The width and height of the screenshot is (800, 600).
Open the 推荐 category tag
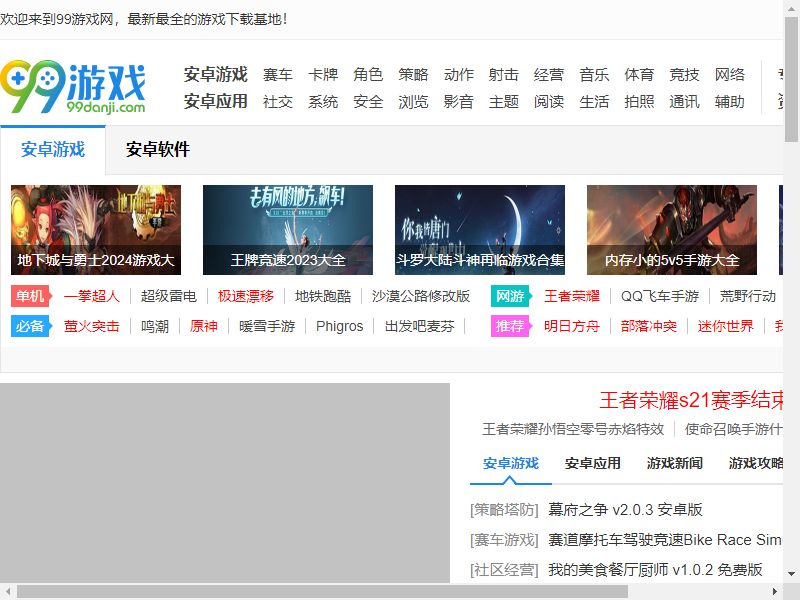pyautogui.click(x=511, y=326)
